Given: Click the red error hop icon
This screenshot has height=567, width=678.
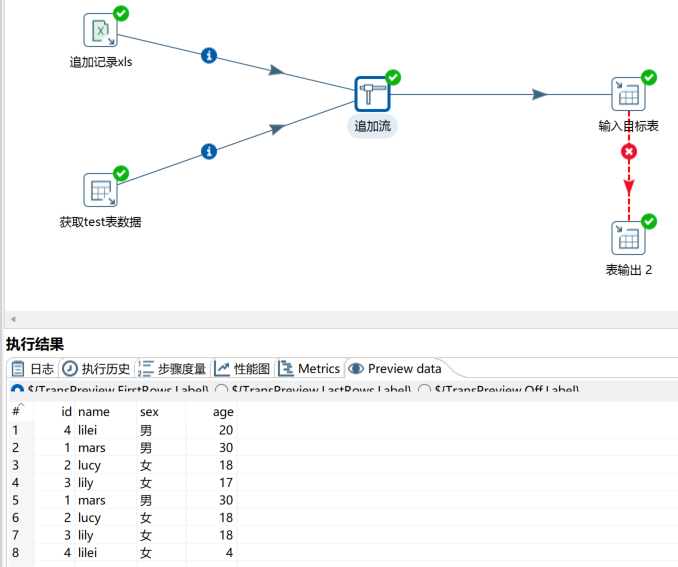Looking at the screenshot, I should coord(628,152).
